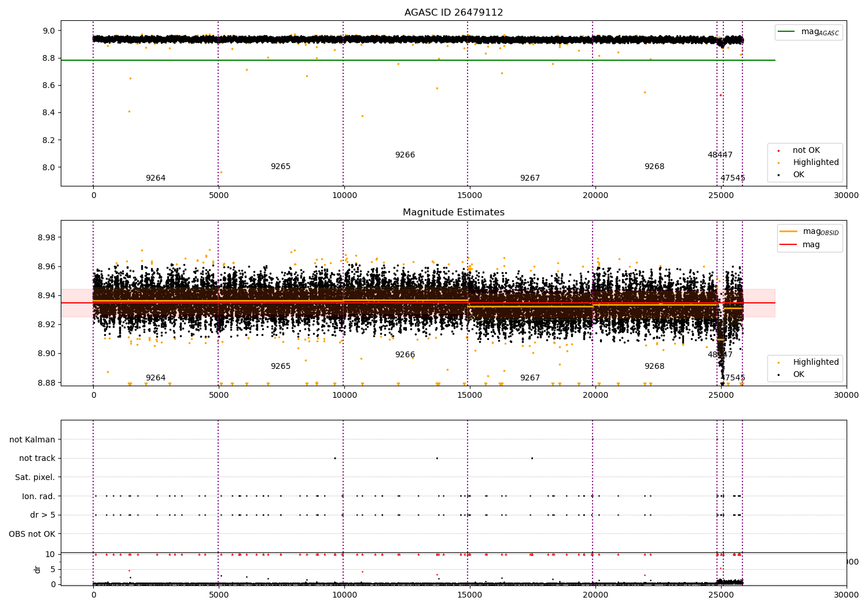Click the mag AGASC legend label text
The width and height of the screenshot is (868, 608).
pyautogui.click(x=820, y=32)
